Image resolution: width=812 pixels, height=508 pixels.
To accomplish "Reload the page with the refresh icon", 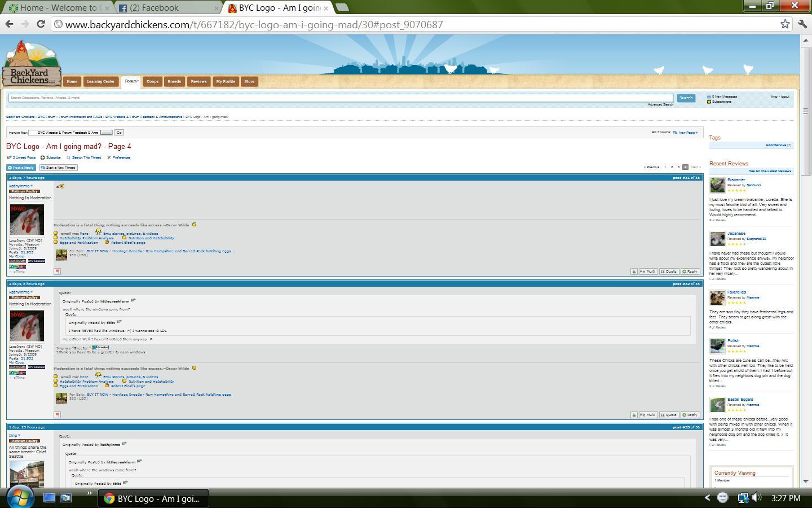I will tap(41, 24).
